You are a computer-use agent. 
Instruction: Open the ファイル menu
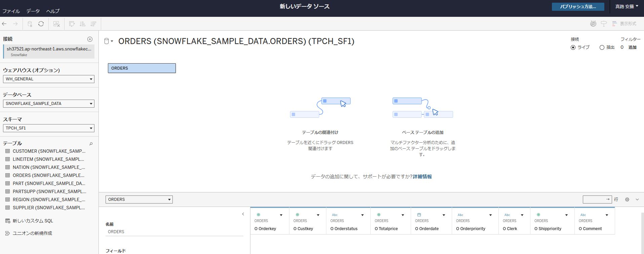coord(11,11)
